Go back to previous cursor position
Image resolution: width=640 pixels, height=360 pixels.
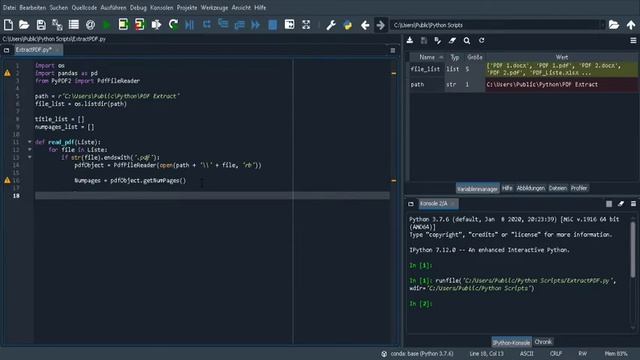[x=365, y=25]
